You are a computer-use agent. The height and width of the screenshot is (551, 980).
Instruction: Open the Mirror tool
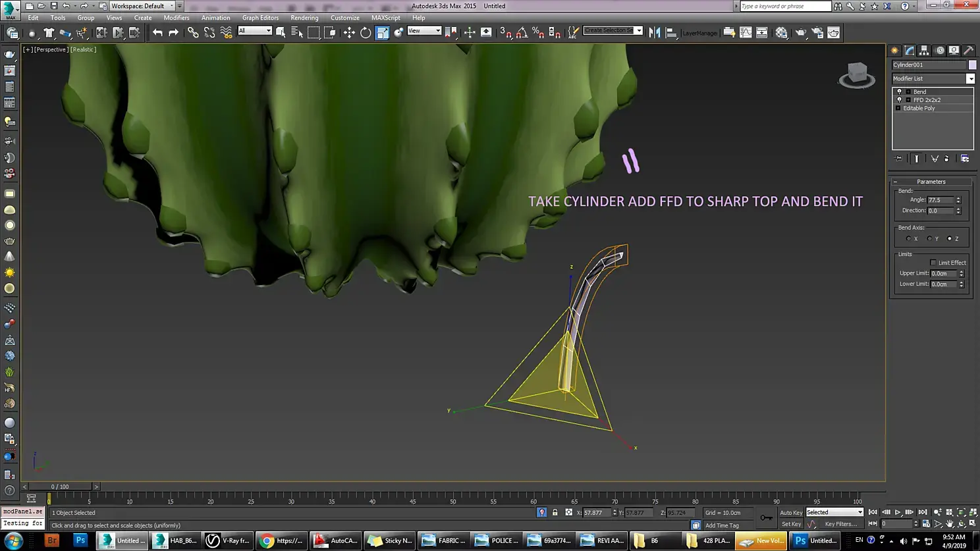coord(654,32)
